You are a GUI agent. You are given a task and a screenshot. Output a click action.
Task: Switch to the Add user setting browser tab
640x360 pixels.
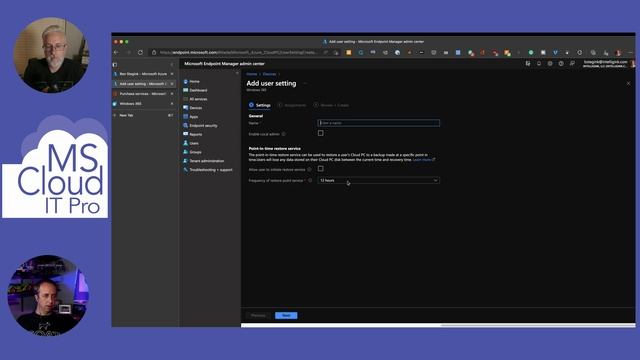coord(143,84)
